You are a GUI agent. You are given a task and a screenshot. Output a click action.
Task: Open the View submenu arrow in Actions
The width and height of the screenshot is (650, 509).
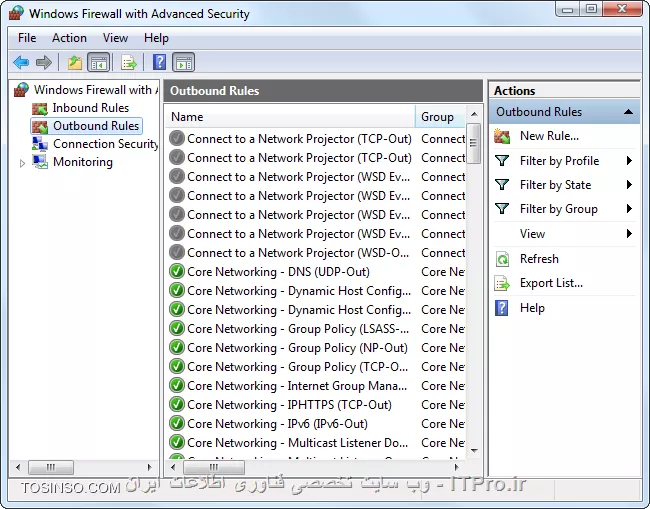click(629, 233)
